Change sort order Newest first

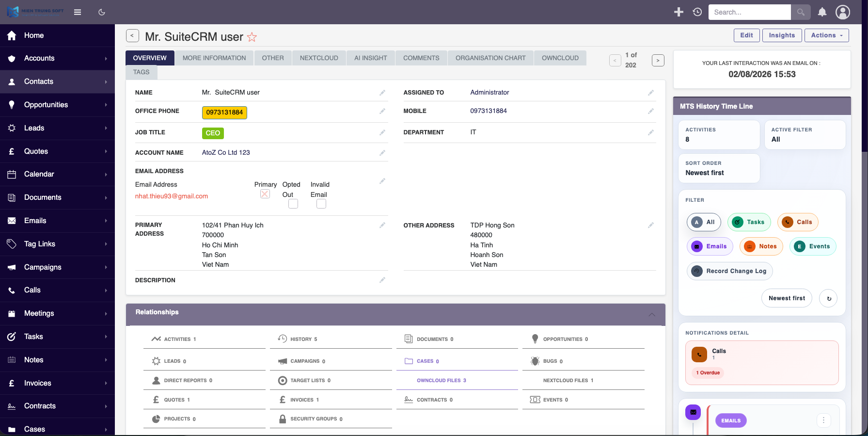pos(787,298)
